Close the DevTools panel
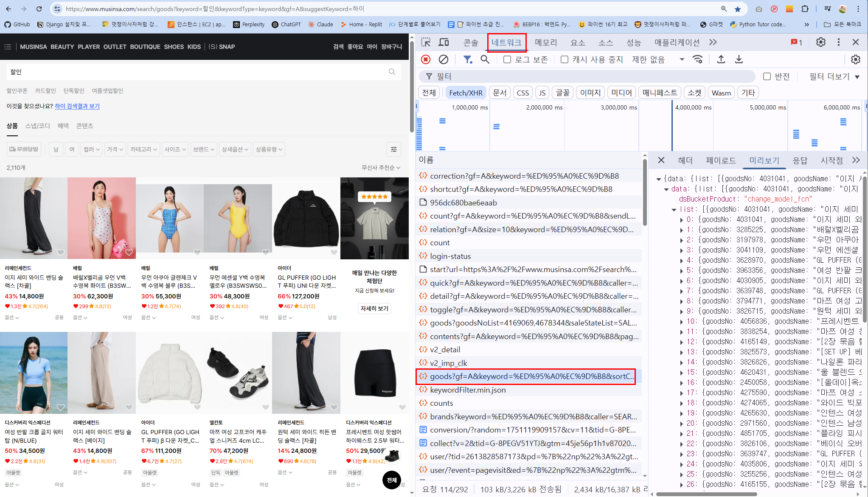The image size is (868, 497). point(856,42)
